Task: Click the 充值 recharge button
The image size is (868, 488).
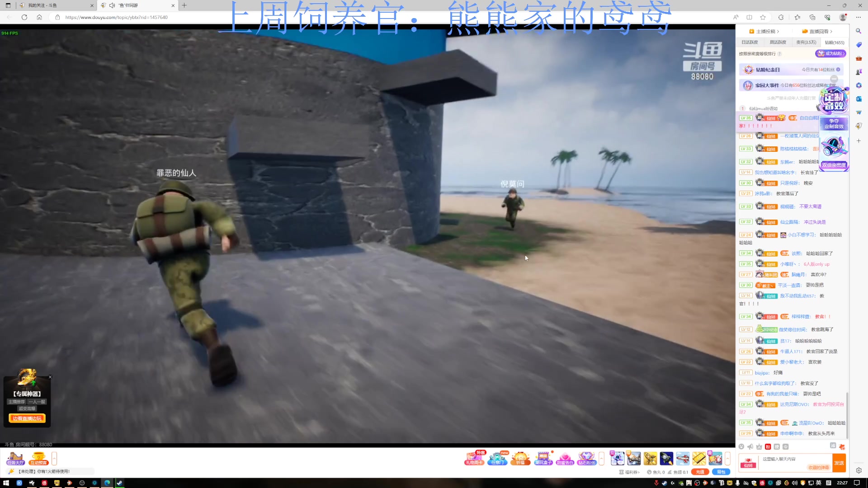Action: click(x=700, y=472)
